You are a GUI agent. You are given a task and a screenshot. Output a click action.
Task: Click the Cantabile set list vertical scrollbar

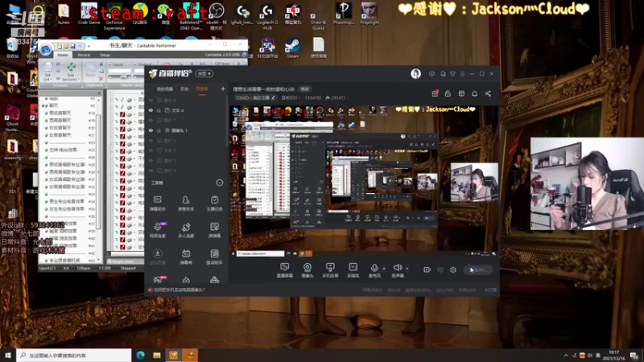pyautogui.click(x=98, y=172)
